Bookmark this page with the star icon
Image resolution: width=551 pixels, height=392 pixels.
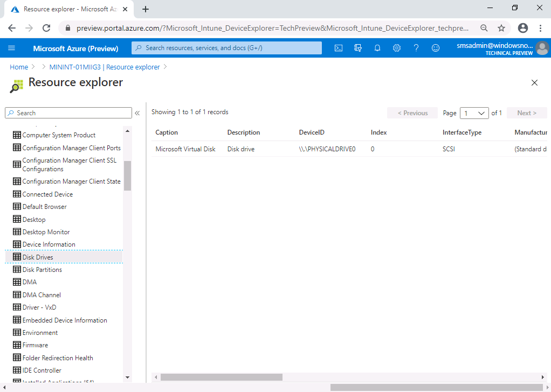point(501,28)
